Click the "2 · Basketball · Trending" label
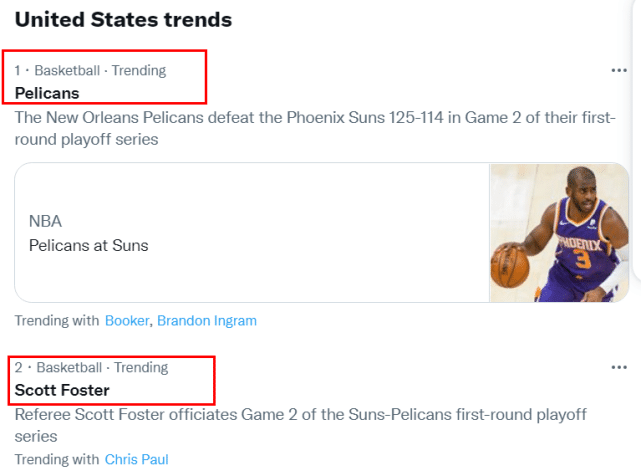 click(91, 367)
